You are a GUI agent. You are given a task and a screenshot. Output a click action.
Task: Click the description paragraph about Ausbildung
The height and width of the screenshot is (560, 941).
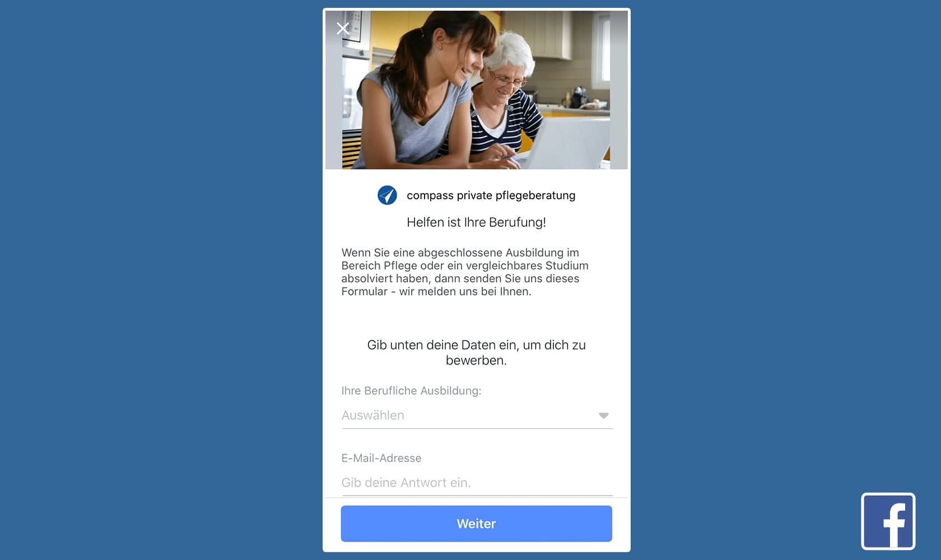coord(465,272)
